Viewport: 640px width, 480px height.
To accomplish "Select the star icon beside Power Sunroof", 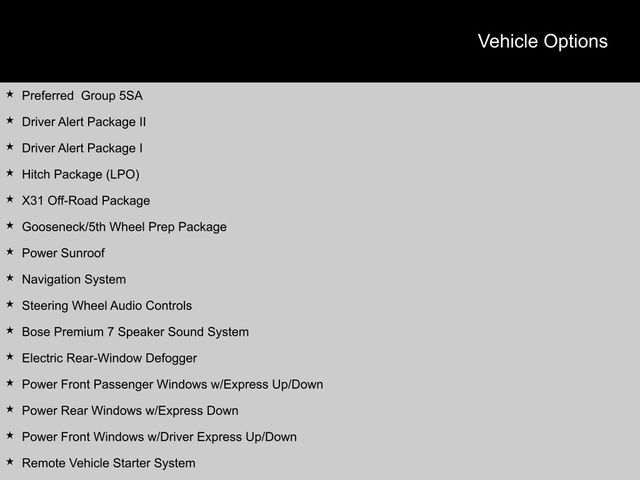I will [10, 252].
